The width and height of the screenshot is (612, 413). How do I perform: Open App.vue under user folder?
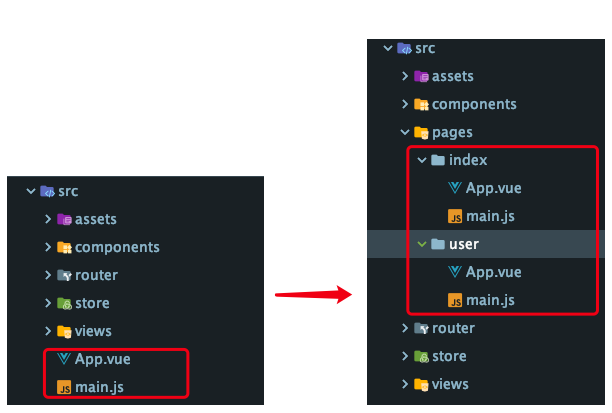point(494,272)
